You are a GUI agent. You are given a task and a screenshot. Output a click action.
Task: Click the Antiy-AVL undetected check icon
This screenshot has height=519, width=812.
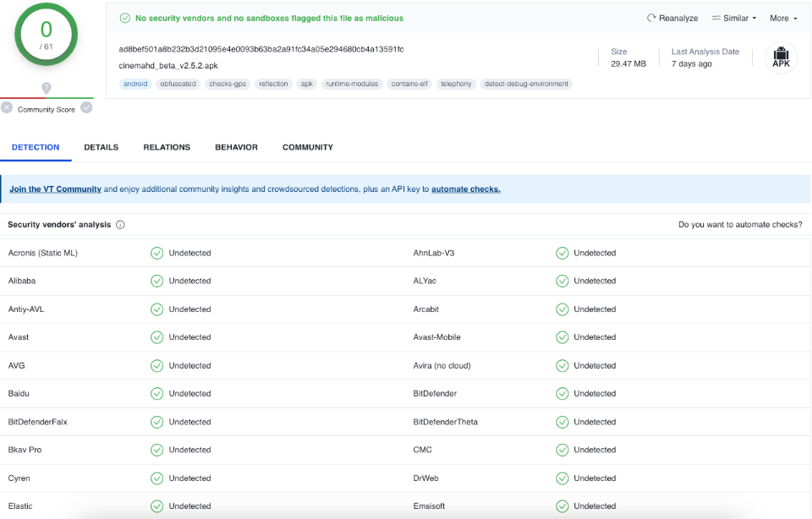pos(157,309)
